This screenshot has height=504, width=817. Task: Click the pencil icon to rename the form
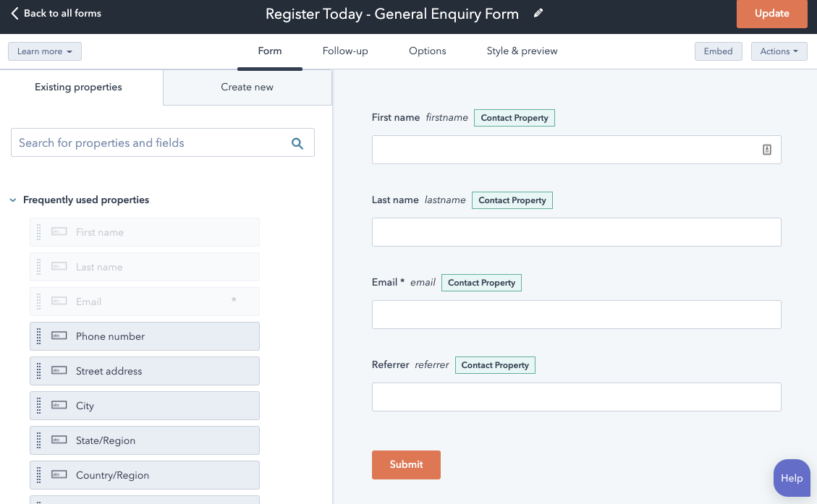[x=536, y=13]
